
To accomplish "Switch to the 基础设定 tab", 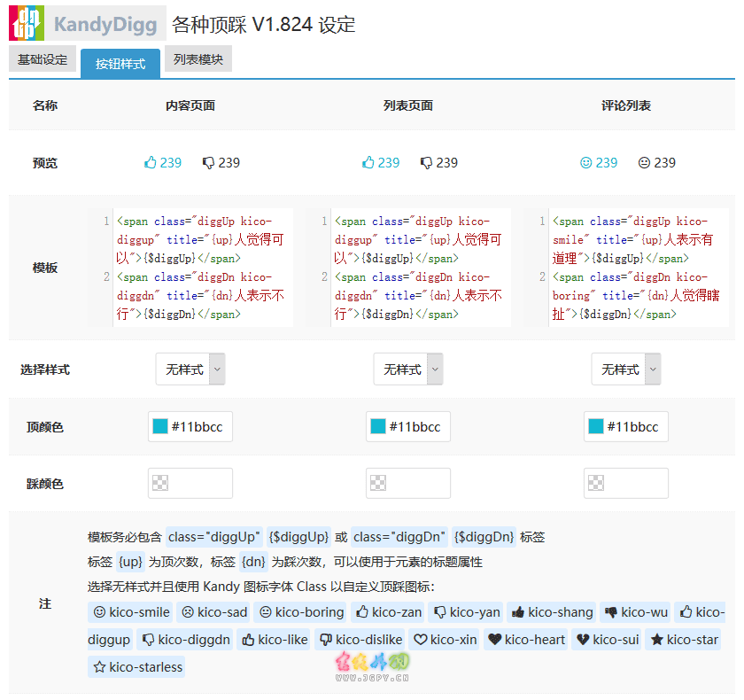I will click(x=43, y=59).
